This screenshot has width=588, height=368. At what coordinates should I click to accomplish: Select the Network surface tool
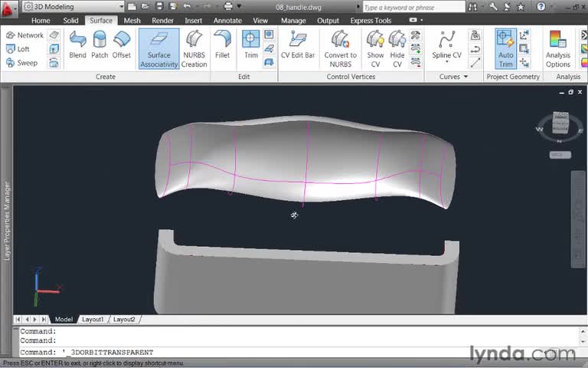coord(24,35)
